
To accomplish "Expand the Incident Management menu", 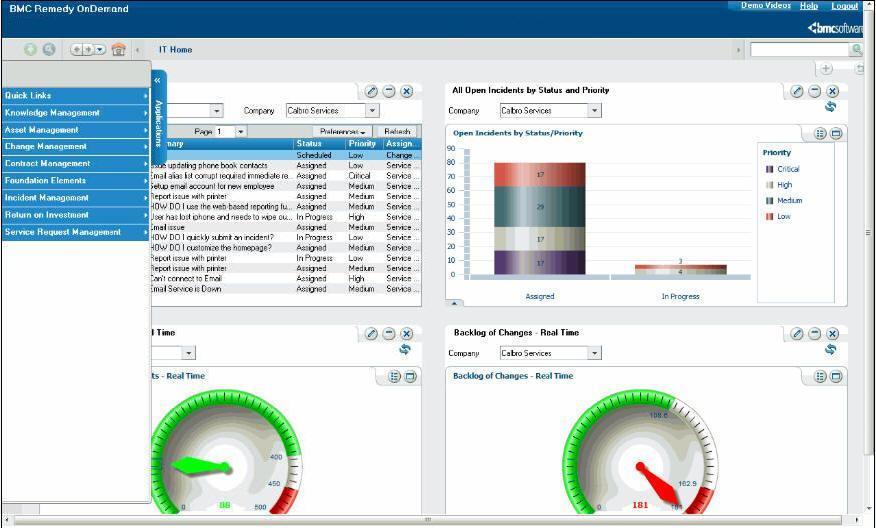I will pyautogui.click(x=75, y=198).
